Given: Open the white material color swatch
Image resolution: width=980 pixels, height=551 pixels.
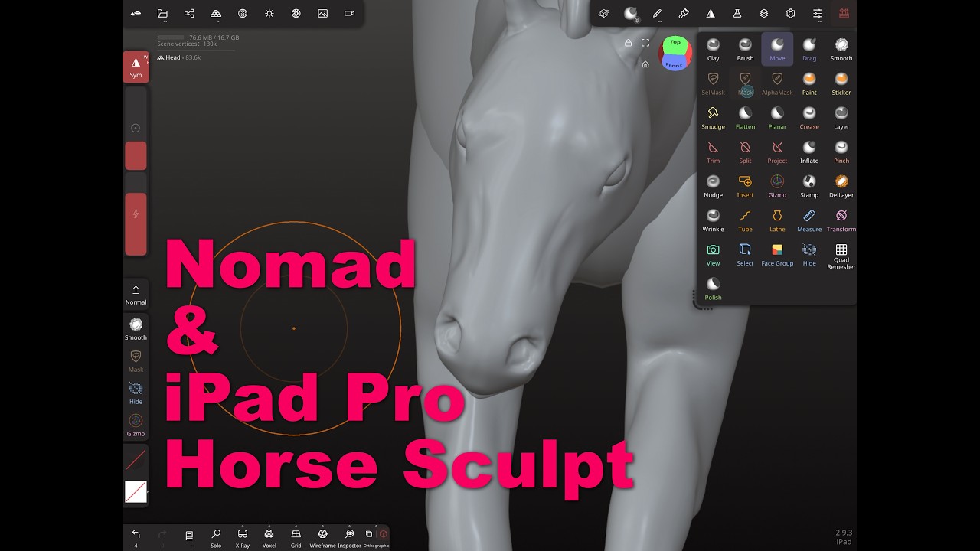Looking at the screenshot, I should coord(136,491).
